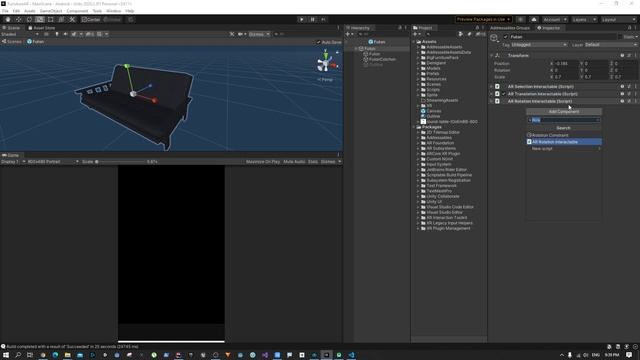Screen dimensions: 640x360
Task: Click Preview Packages in Use button
Action: click(483, 20)
